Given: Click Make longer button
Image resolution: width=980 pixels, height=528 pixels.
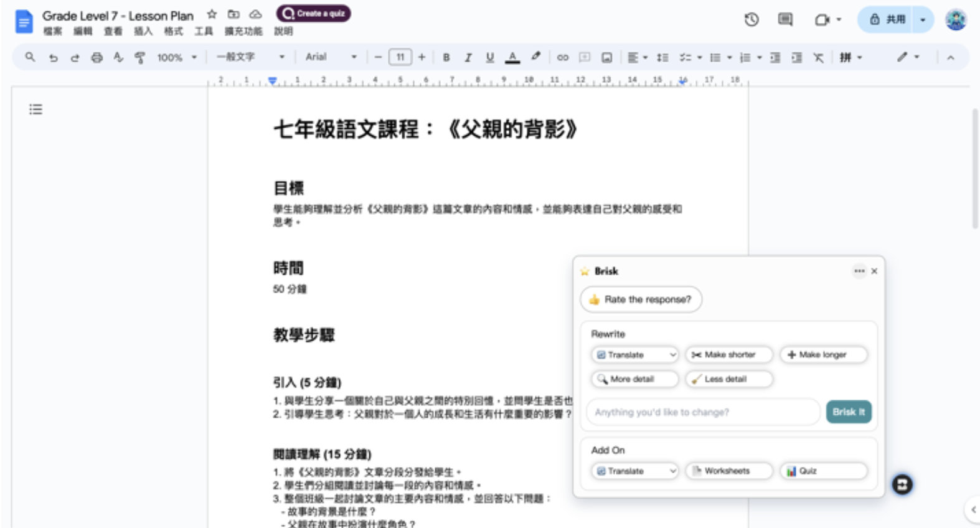Looking at the screenshot, I should pyautogui.click(x=823, y=355).
